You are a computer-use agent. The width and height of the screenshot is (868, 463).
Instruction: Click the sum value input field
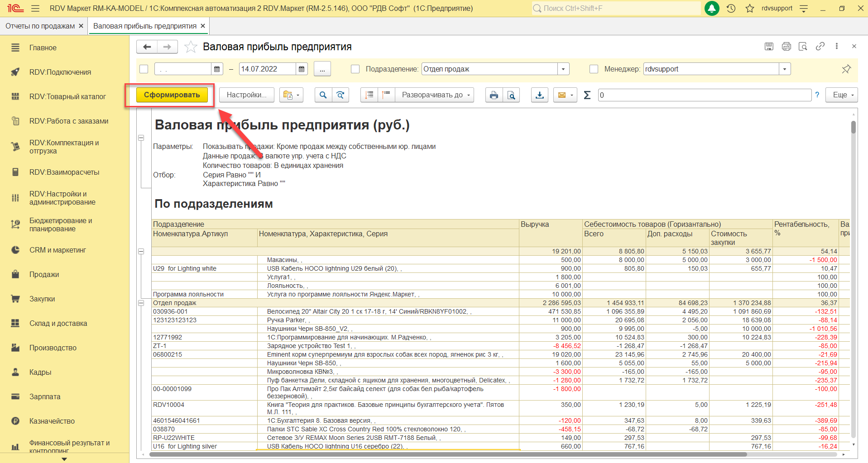pyautogui.click(x=704, y=95)
